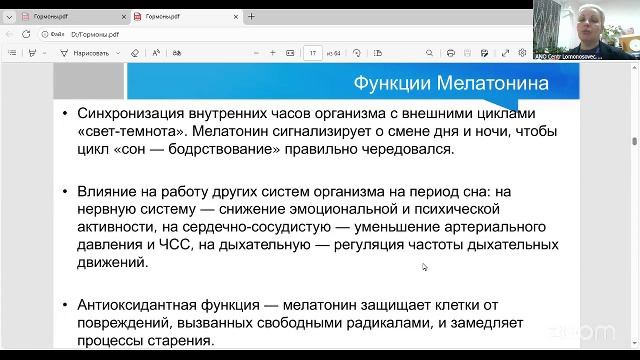Select the second, active Гормоны.pdf tab

pos(186,17)
